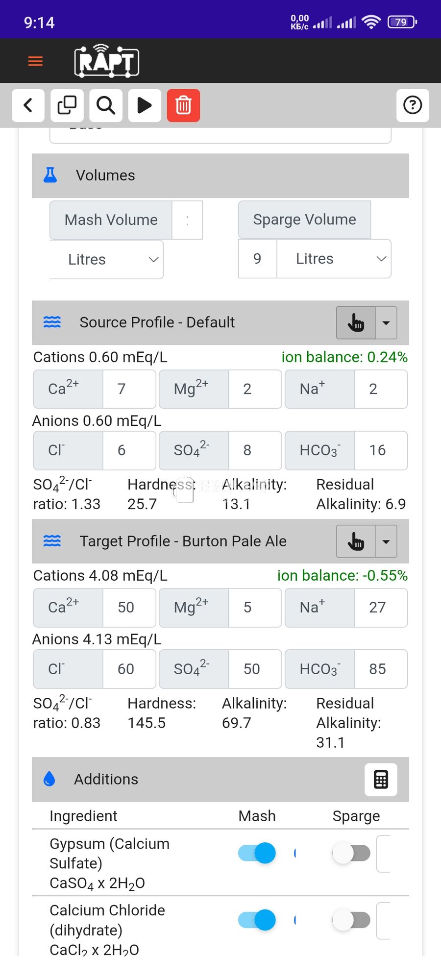
Task: Enable Gypsum sparge toggle
Action: (x=351, y=853)
